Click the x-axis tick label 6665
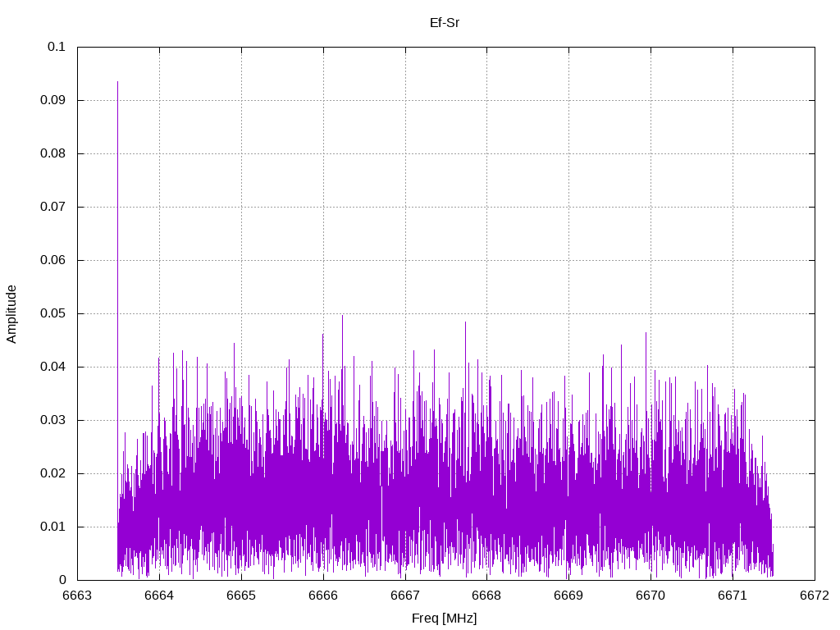840x630 pixels. coord(241,596)
